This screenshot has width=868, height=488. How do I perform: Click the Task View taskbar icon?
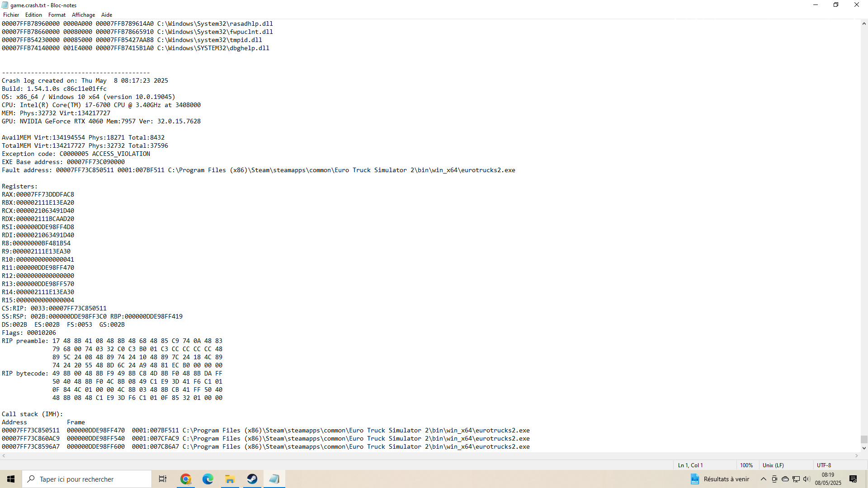click(x=163, y=479)
